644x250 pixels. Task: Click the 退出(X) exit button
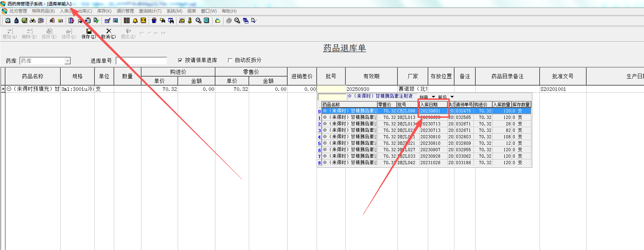tap(128, 34)
